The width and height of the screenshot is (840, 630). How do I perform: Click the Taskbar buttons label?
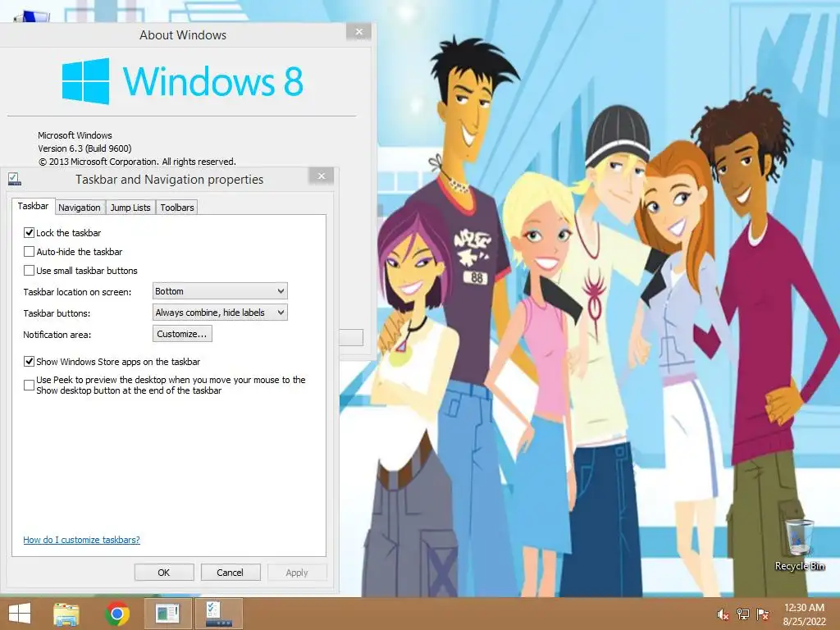click(57, 313)
